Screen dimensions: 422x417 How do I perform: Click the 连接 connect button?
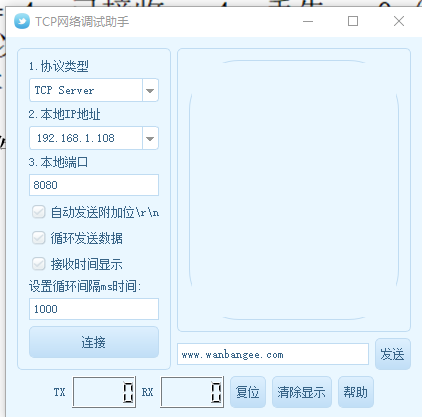94,342
